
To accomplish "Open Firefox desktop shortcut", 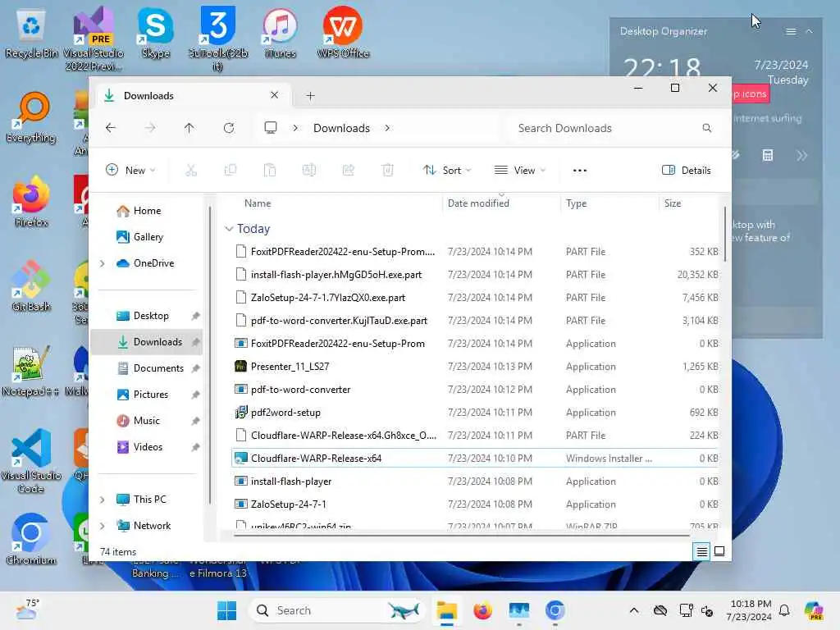I will pyautogui.click(x=31, y=202).
